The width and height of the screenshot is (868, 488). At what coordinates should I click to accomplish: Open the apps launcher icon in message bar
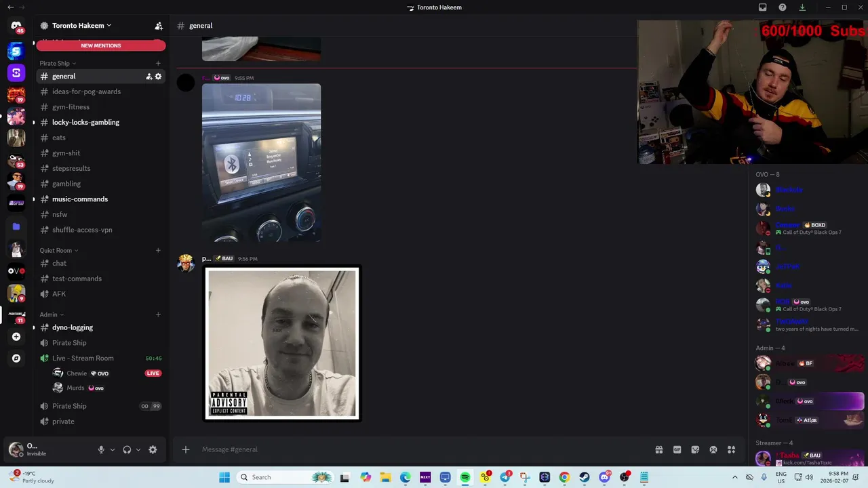click(731, 449)
